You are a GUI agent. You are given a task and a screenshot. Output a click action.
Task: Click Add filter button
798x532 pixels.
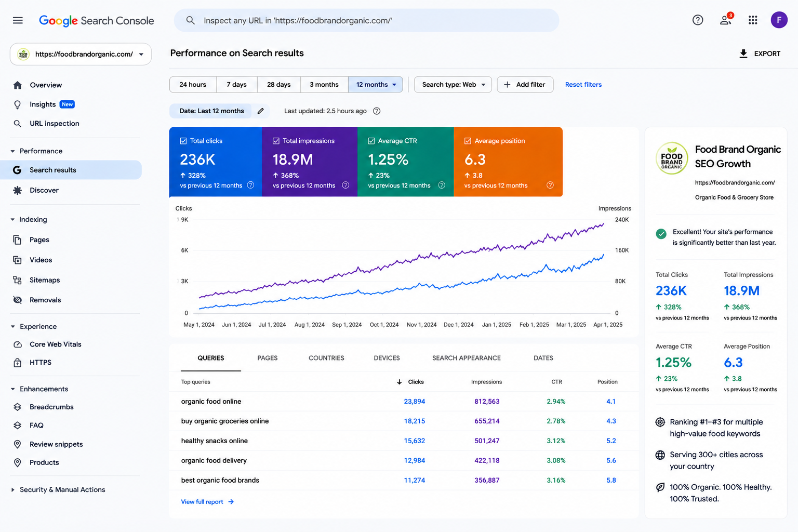point(525,85)
